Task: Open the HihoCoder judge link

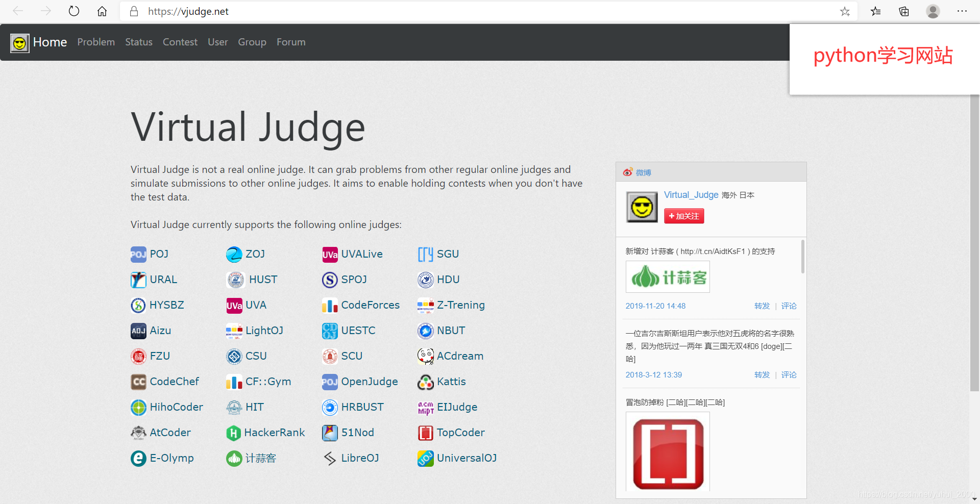Action: 176,407
